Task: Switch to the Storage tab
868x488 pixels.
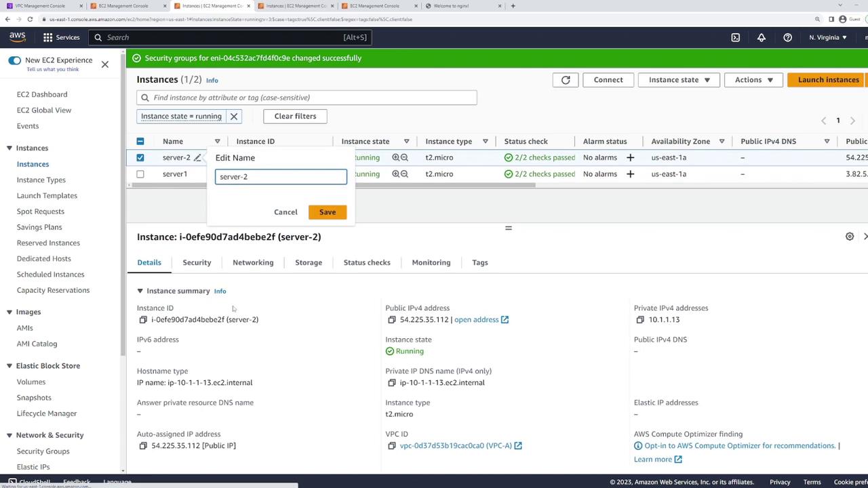Action: (309, 263)
